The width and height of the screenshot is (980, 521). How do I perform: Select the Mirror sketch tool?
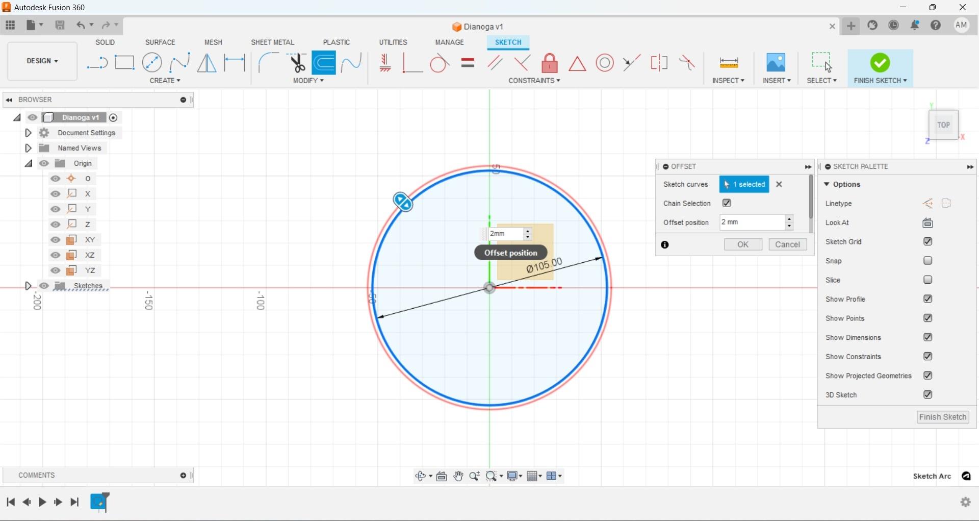[207, 63]
